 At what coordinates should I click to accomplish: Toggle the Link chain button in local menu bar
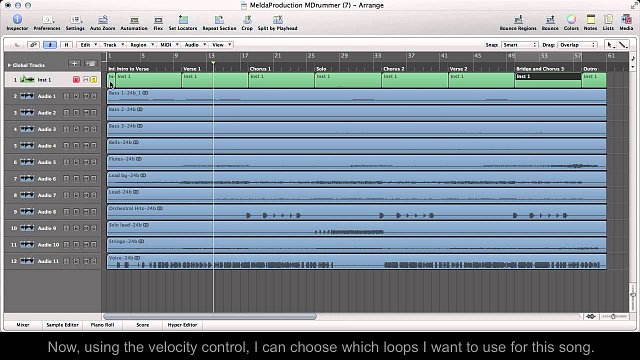(33, 45)
